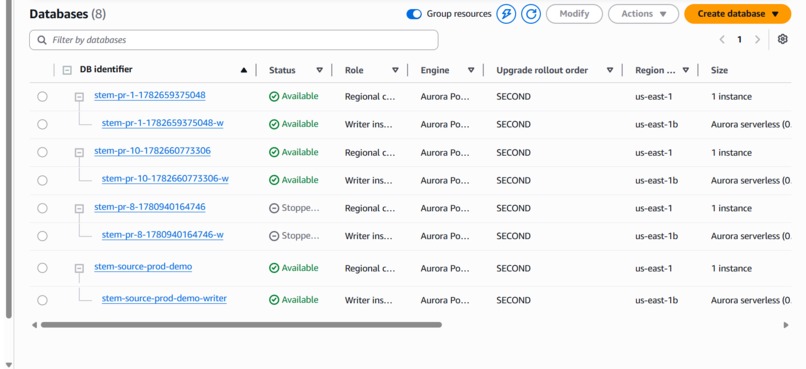Open stem-pr-8-1780940164746-w instance link
The width and height of the screenshot is (806, 369).
[x=162, y=234]
